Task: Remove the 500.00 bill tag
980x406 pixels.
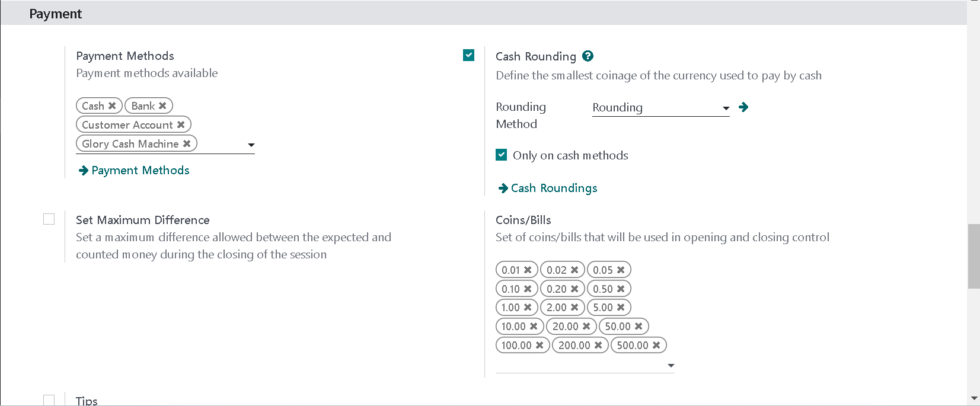Action: (x=656, y=346)
